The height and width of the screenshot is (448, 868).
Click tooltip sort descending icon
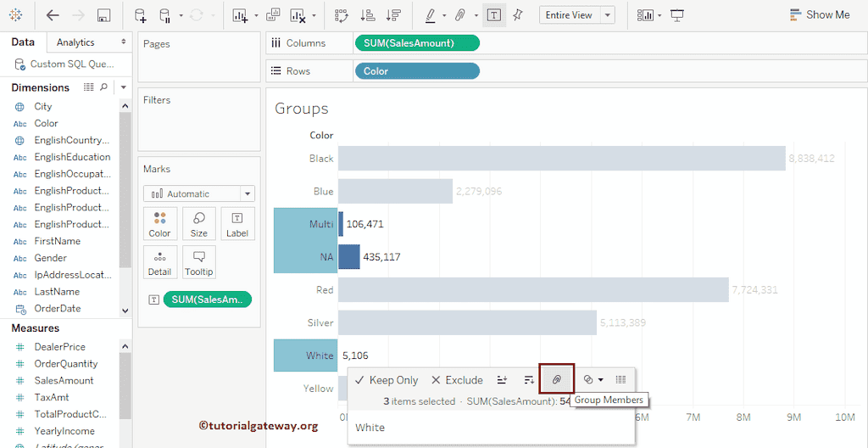(529, 380)
